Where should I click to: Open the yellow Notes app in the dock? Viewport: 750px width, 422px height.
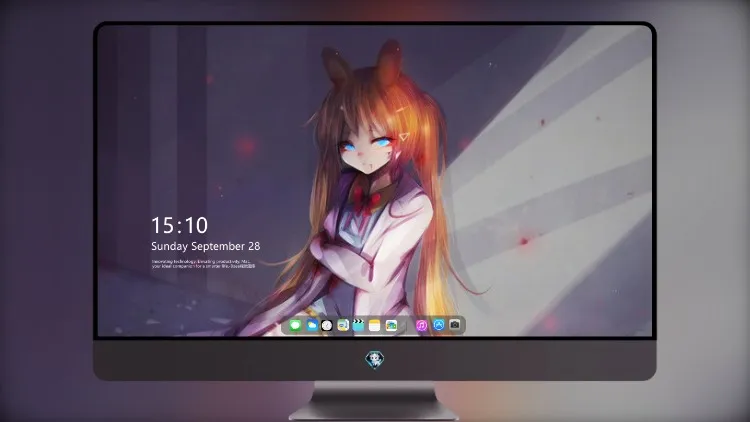(x=375, y=325)
